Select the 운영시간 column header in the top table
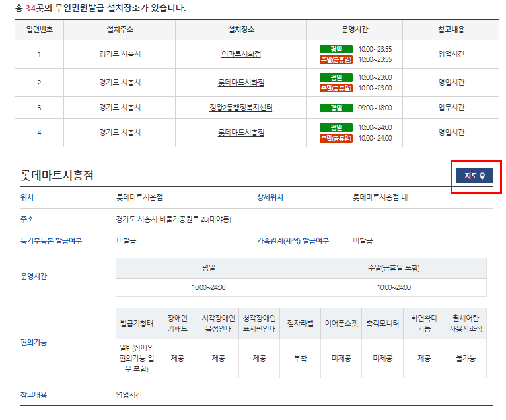 [354, 30]
